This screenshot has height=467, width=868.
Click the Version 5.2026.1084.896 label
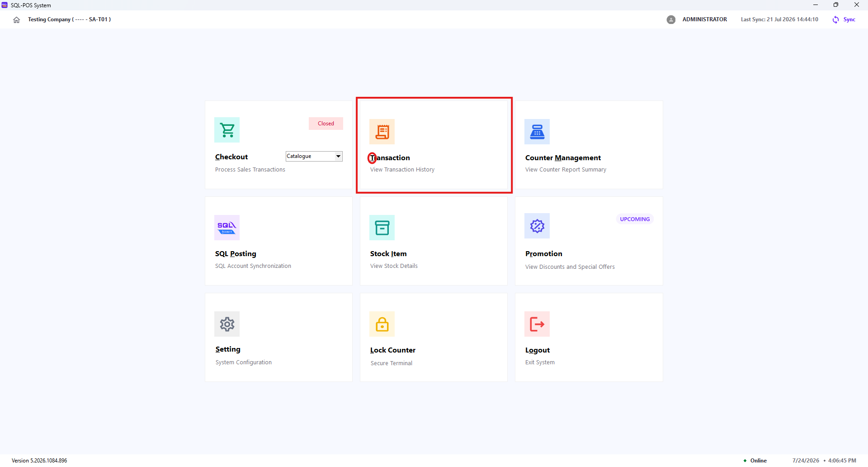click(x=39, y=461)
